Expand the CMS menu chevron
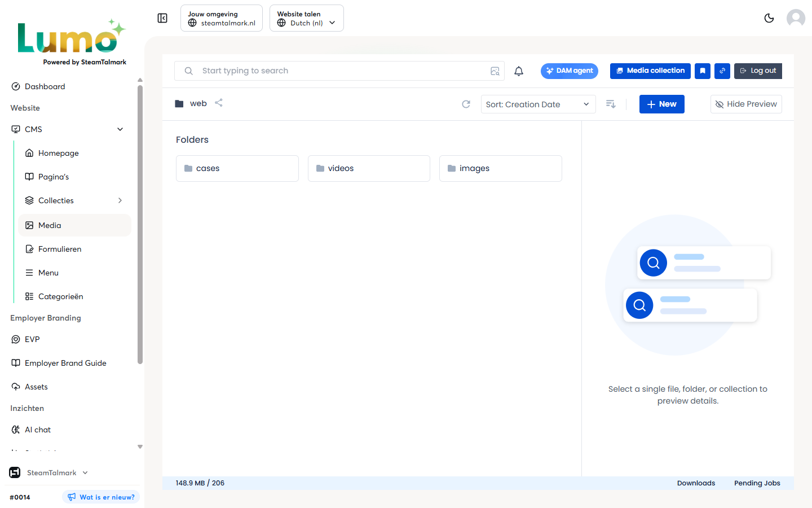 [x=120, y=129]
